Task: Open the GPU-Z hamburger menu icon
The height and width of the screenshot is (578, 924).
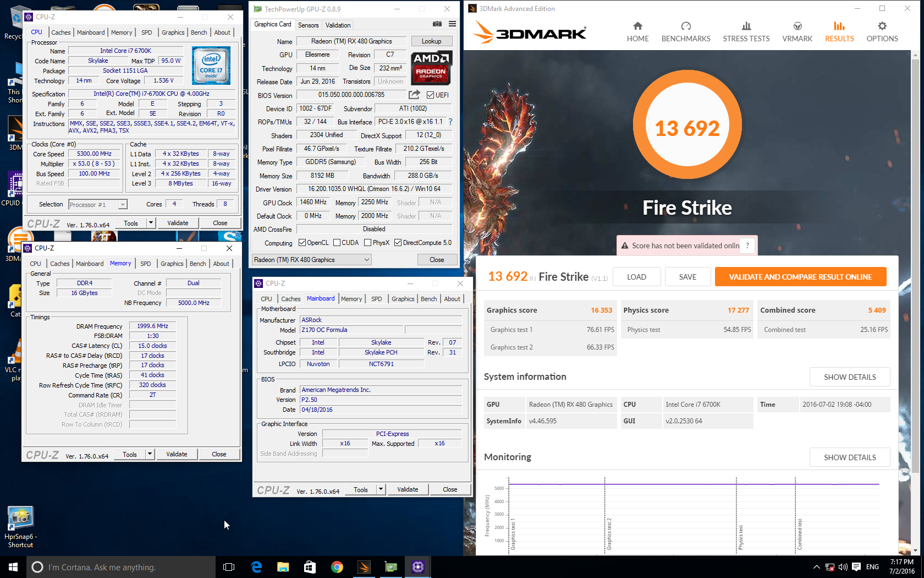Action: (x=452, y=24)
